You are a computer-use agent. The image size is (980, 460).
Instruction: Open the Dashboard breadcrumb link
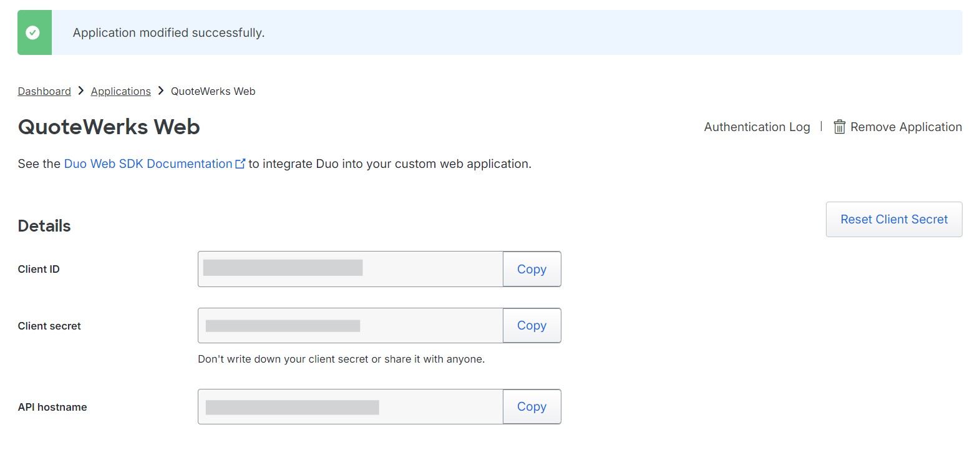point(44,91)
